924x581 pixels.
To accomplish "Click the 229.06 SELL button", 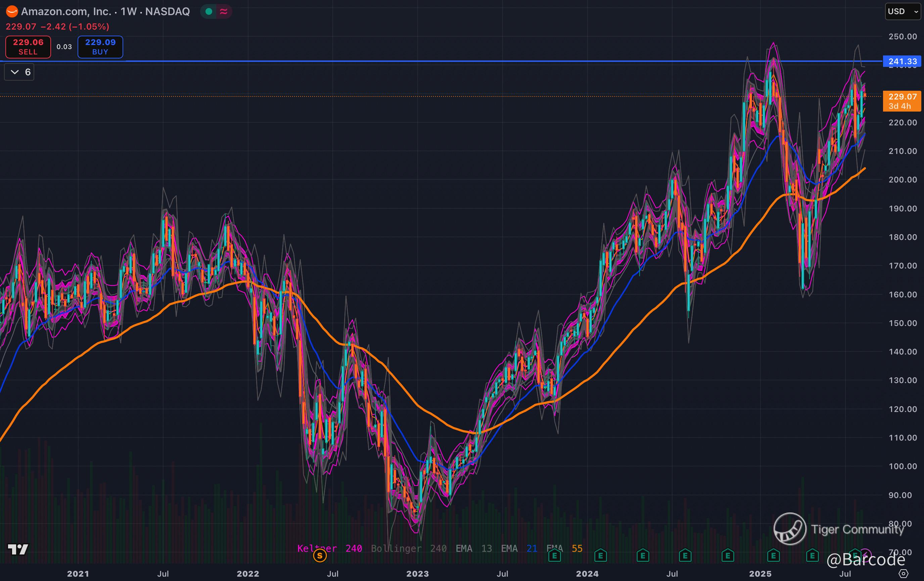I will tap(28, 47).
